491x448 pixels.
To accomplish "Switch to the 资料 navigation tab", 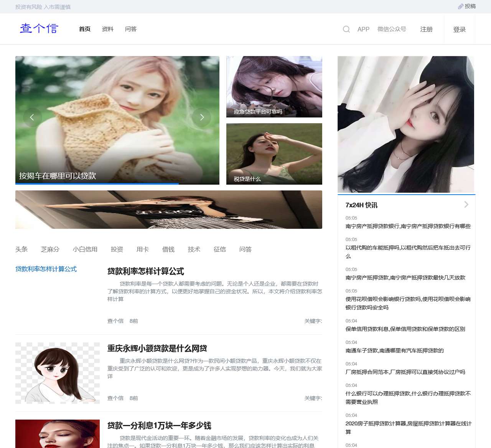I will pos(107,29).
